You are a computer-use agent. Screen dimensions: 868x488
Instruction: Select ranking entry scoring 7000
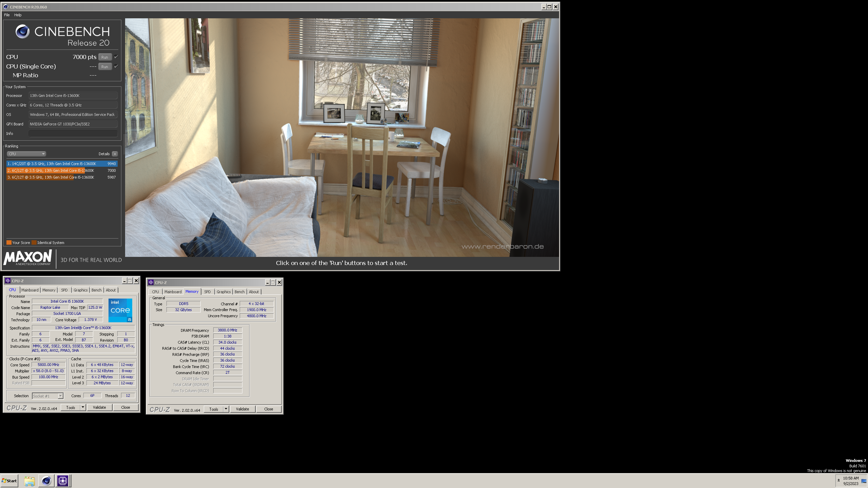click(x=62, y=170)
